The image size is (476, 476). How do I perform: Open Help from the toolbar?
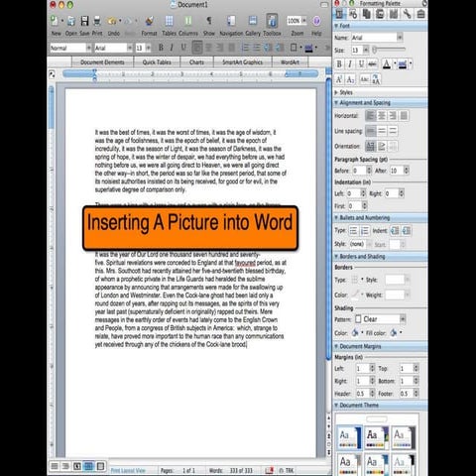[316, 21]
